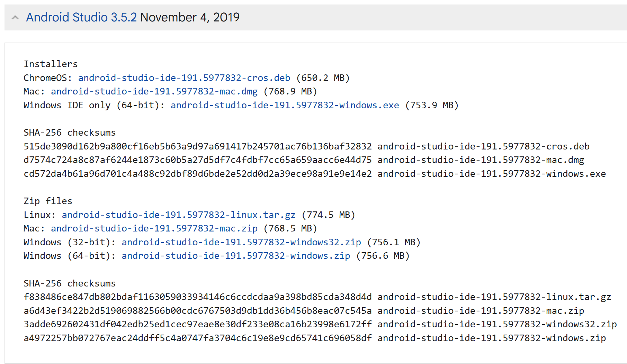Select the Installers section label
This screenshot has height=364, width=627.
[50, 64]
